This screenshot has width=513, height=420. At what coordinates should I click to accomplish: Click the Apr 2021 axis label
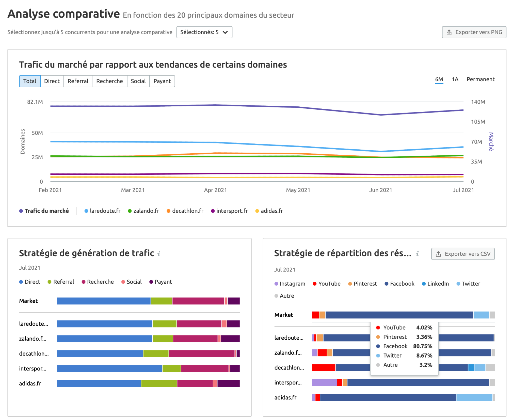(x=215, y=190)
